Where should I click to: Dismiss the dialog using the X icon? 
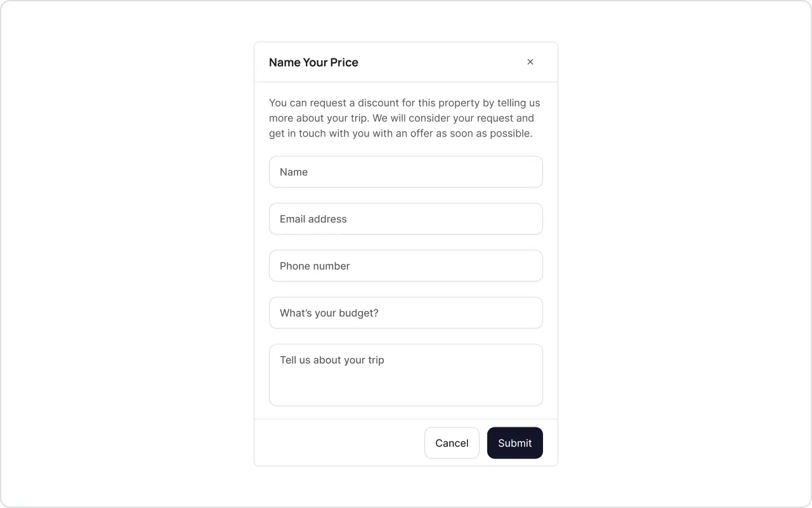[530, 62]
